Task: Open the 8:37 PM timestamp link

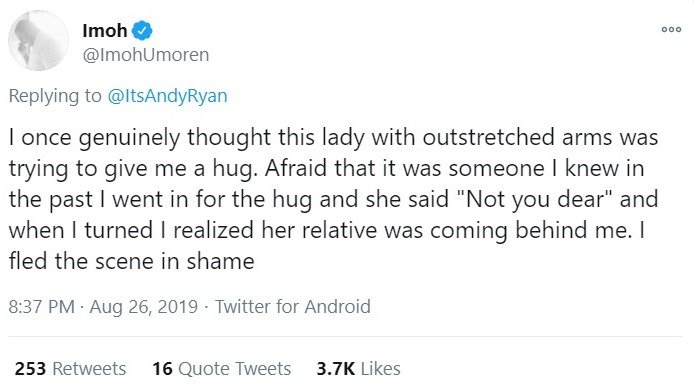Action: (x=42, y=306)
